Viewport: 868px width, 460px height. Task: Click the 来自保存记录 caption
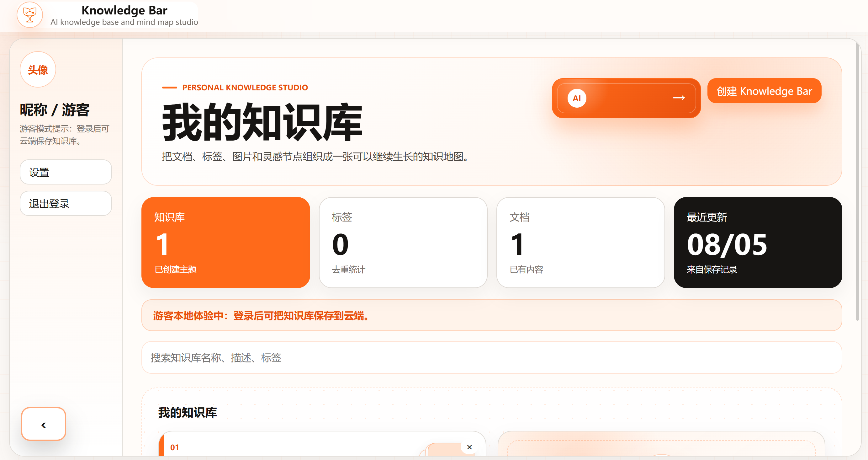(x=712, y=270)
